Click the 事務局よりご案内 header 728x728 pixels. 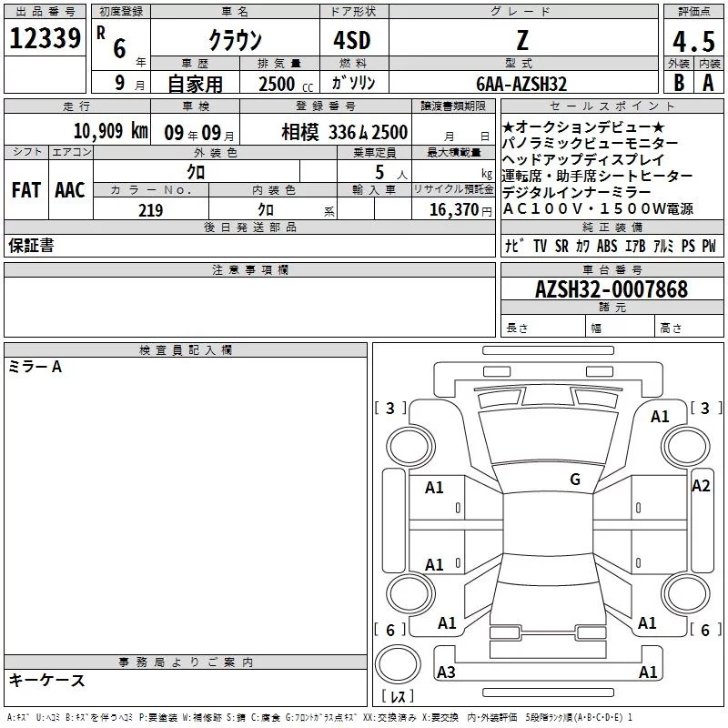coord(186,662)
